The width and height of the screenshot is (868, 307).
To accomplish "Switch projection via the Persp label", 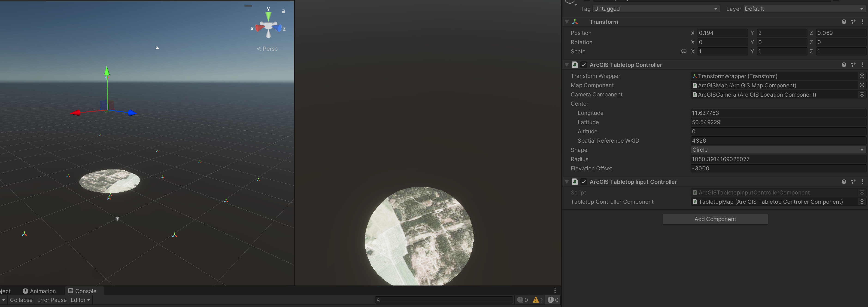I will [267, 49].
